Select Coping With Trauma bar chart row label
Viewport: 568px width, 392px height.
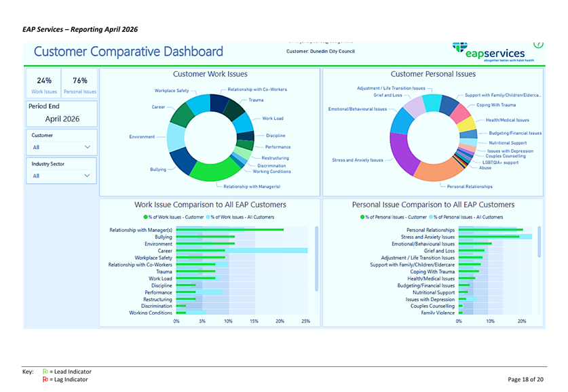[x=432, y=271]
